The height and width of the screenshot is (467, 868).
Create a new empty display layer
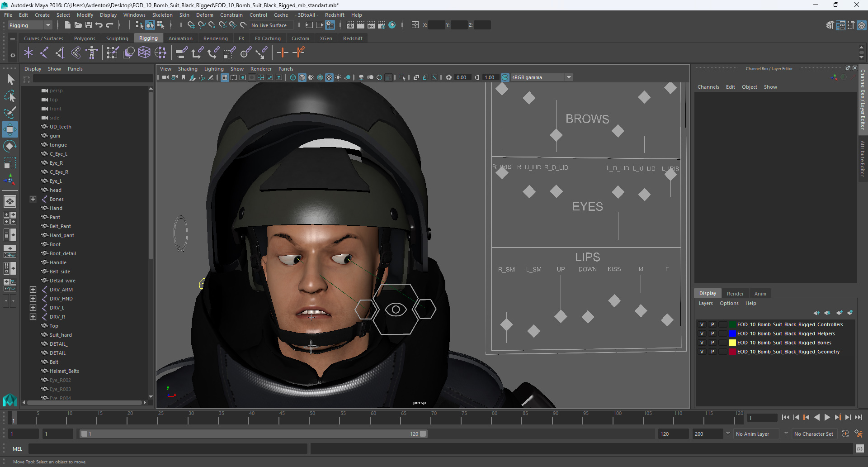click(x=840, y=313)
